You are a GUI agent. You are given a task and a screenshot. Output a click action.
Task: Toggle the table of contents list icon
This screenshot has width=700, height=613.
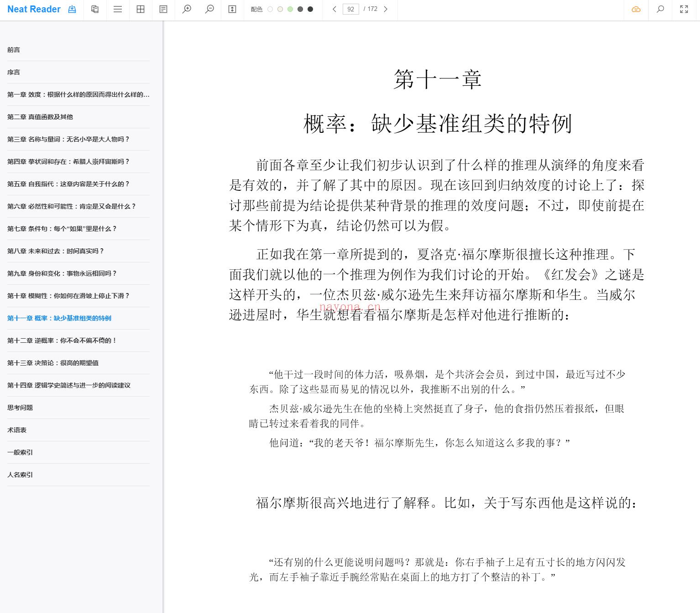pyautogui.click(x=118, y=9)
